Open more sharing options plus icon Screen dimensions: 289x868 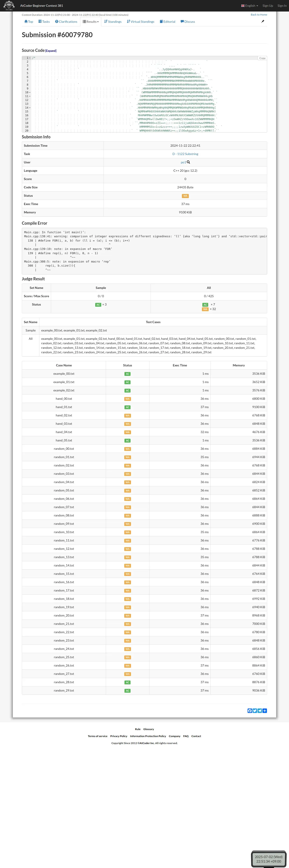coord(265,711)
